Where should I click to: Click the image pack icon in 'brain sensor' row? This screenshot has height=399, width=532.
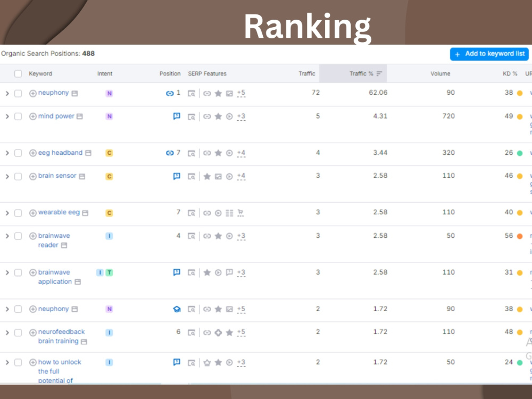coord(218,177)
